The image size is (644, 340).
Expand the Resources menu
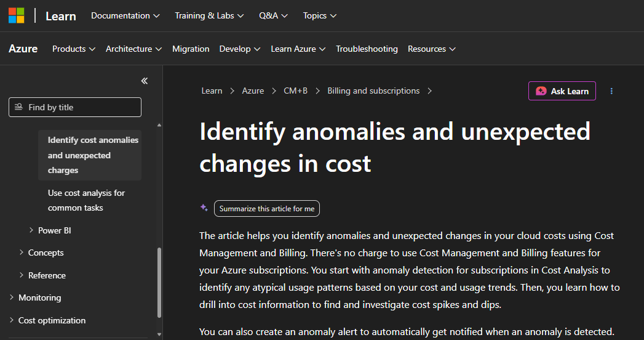[x=431, y=49]
